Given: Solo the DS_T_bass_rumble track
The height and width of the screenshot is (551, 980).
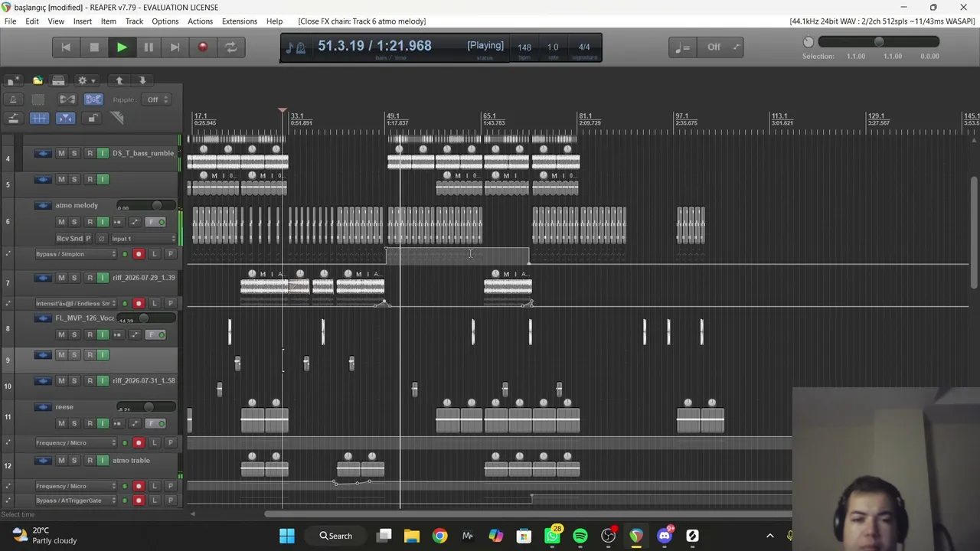Looking at the screenshot, I should click(x=74, y=153).
